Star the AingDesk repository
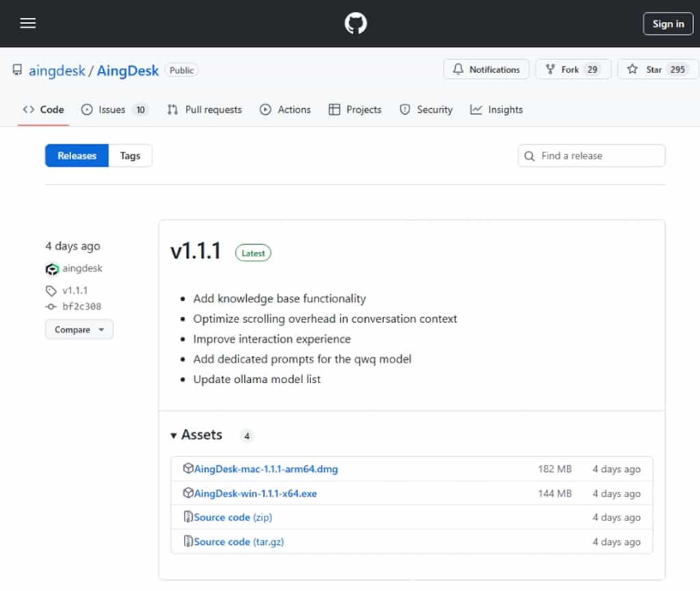The image size is (700, 591). coord(658,69)
